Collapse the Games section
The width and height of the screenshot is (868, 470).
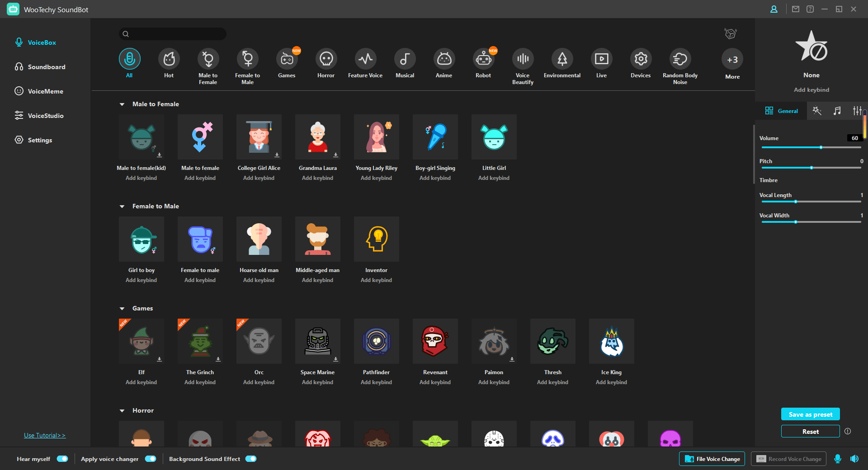[x=122, y=308]
